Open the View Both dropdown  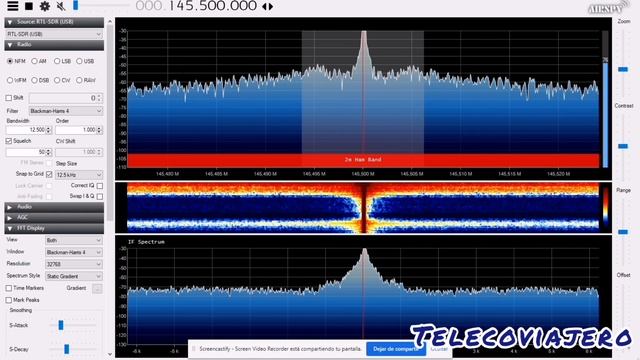pyautogui.click(x=73, y=240)
